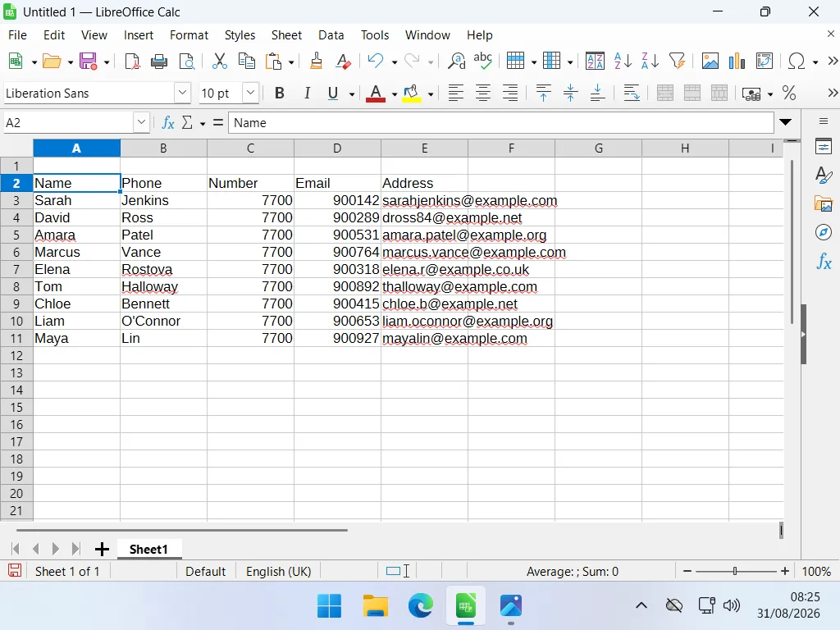Center text horizontally
Image resolution: width=840 pixels, height=630 pixels.
(x=483, y=94)
